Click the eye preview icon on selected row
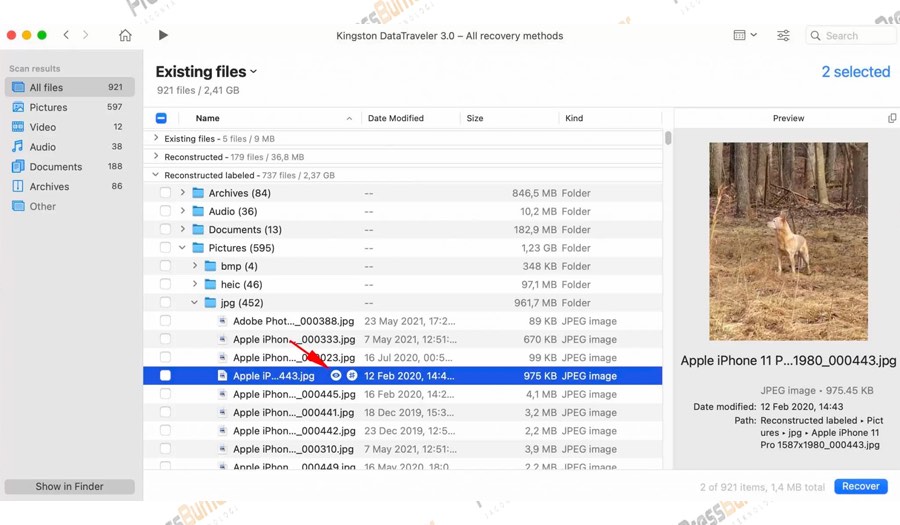The image size is (900, 525). click(x=336, y=376)
